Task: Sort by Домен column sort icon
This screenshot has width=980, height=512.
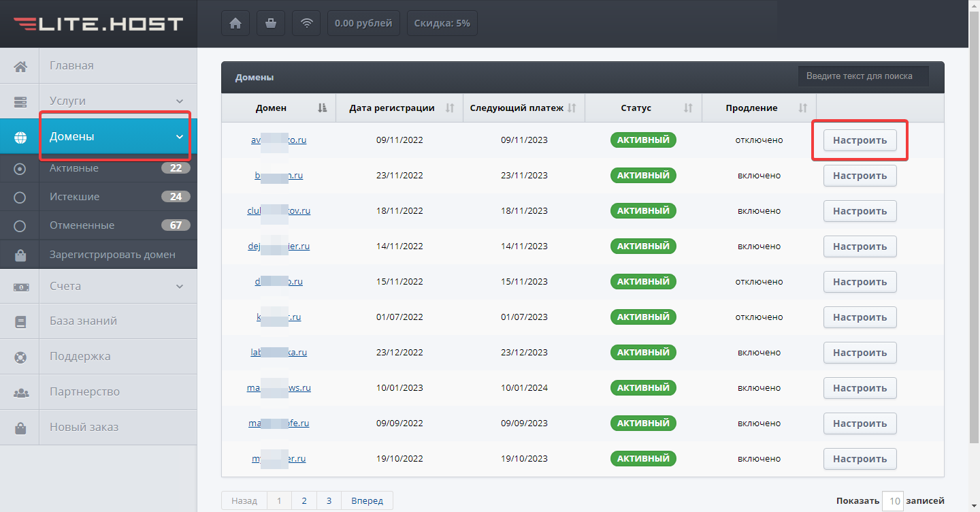Action: (x=323, y=108)
